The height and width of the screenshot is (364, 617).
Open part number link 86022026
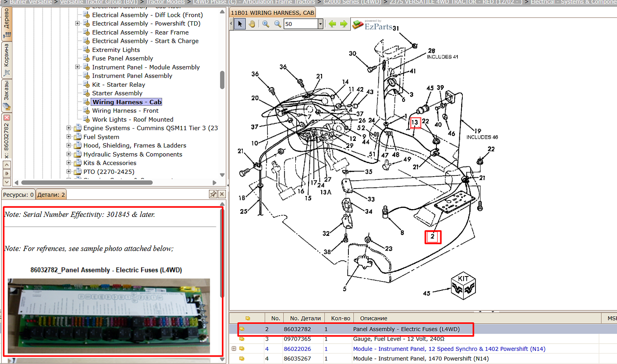[x=297, y=349]
